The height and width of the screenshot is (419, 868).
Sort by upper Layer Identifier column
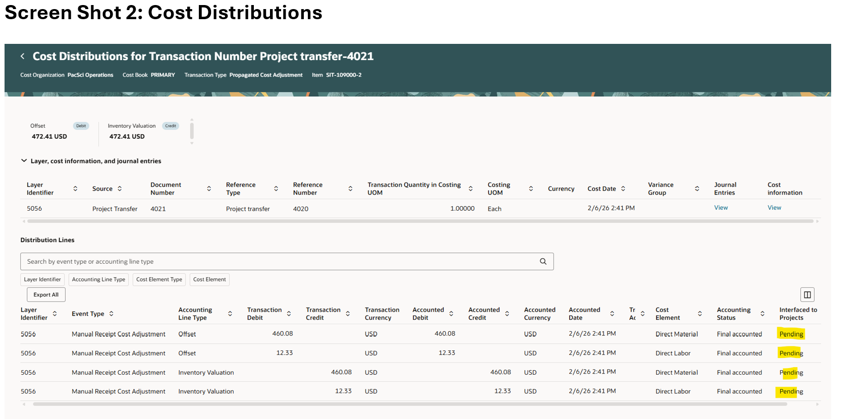point(75,189)
